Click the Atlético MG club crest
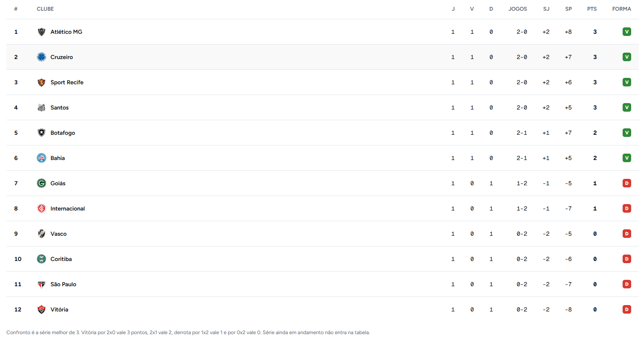Screen dimensions: 644x341 pos(41,32)
